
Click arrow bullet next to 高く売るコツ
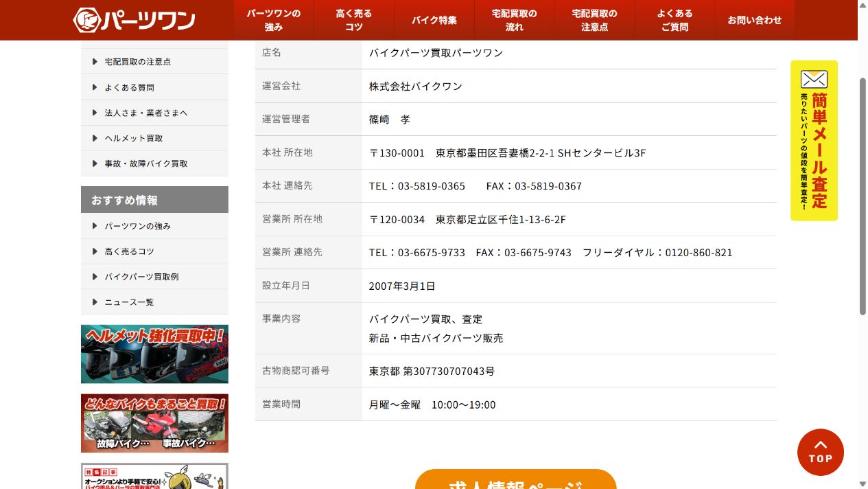coord(95,251)
